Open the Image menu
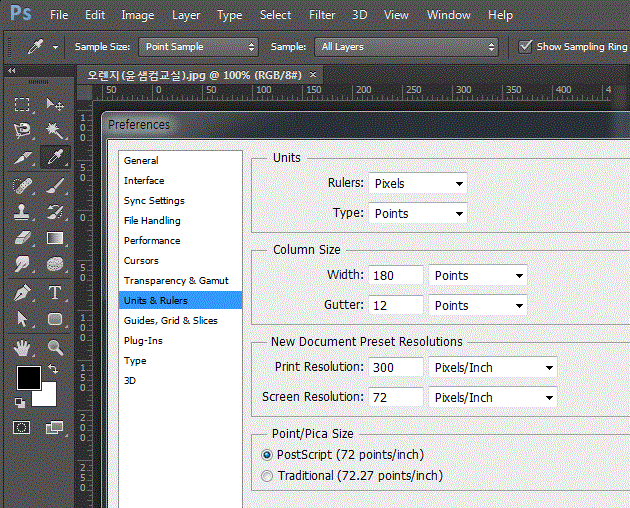 pyautogui.click(x=138, y=15)
